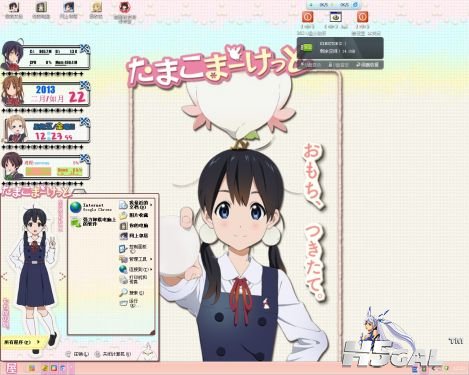Expand My Recent Documents submenu in Start menu
Image resolution: width=469 pixels, height=375 pixels.
click(135, 205)
